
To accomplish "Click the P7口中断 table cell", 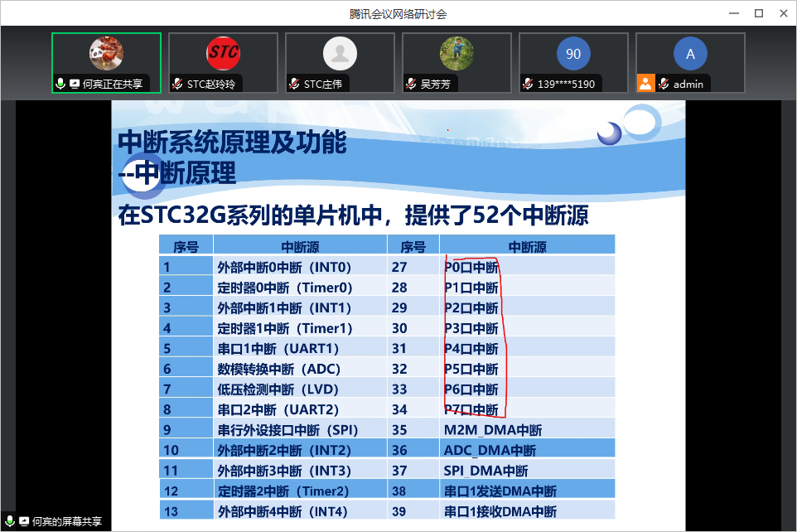I will (527, 409).
